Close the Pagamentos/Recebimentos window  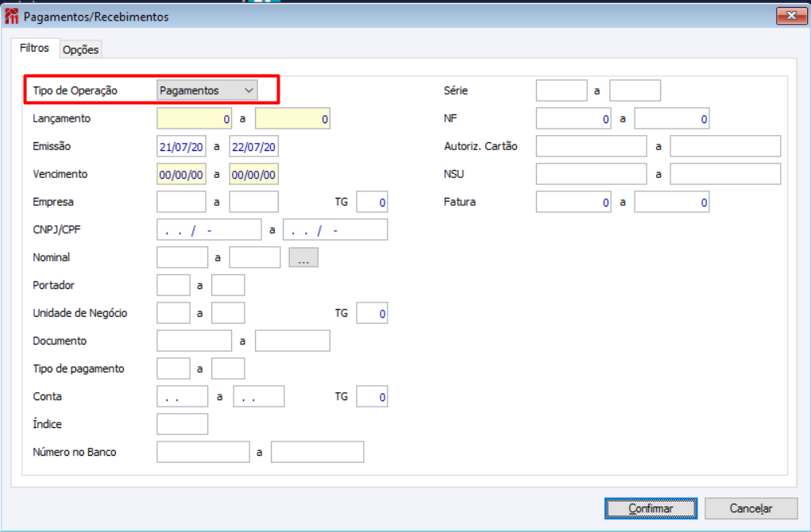pos(791,16)
